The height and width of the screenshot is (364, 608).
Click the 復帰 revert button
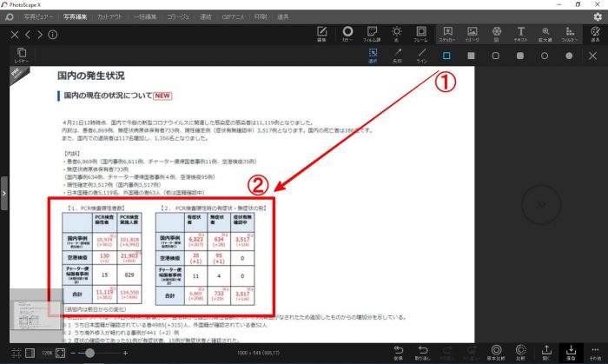[399, 353]
